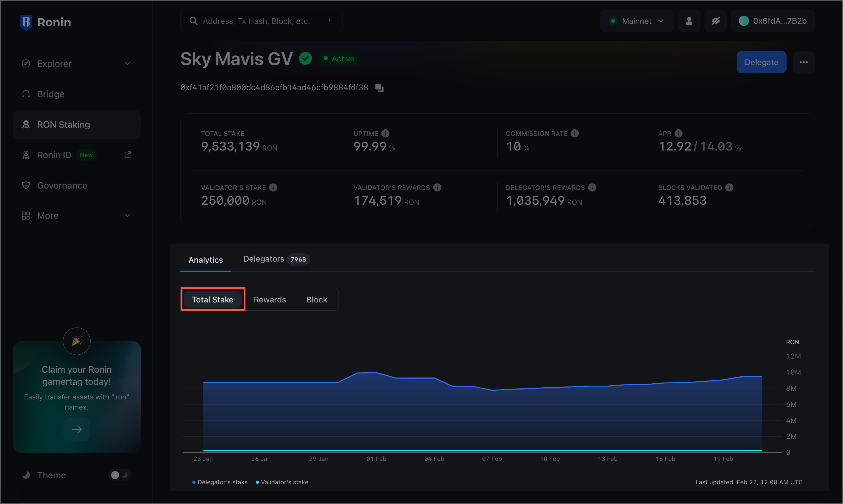Open the three-dots more options button

click(x=804, y=62)
